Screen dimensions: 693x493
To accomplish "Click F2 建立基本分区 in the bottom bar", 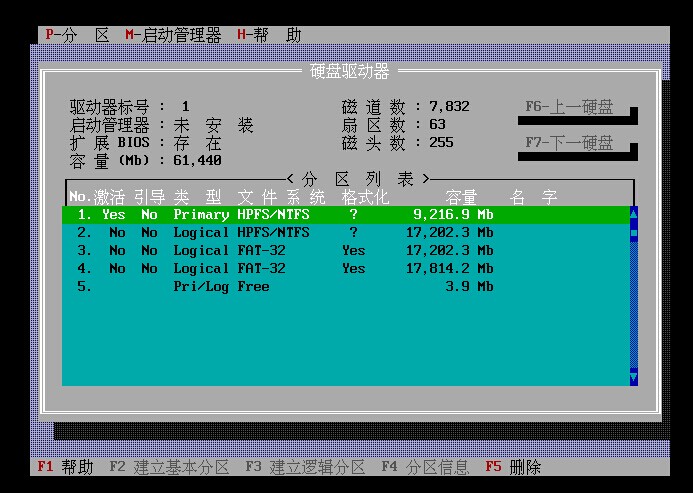I will pos(169,467).
